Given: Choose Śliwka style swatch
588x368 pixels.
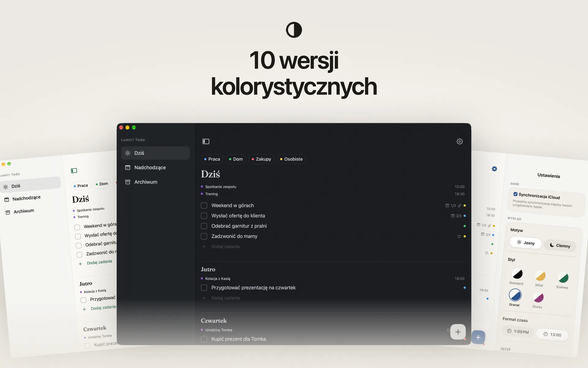Looking at the screenshot, I should pyautogui.click(x=538, y=297).
